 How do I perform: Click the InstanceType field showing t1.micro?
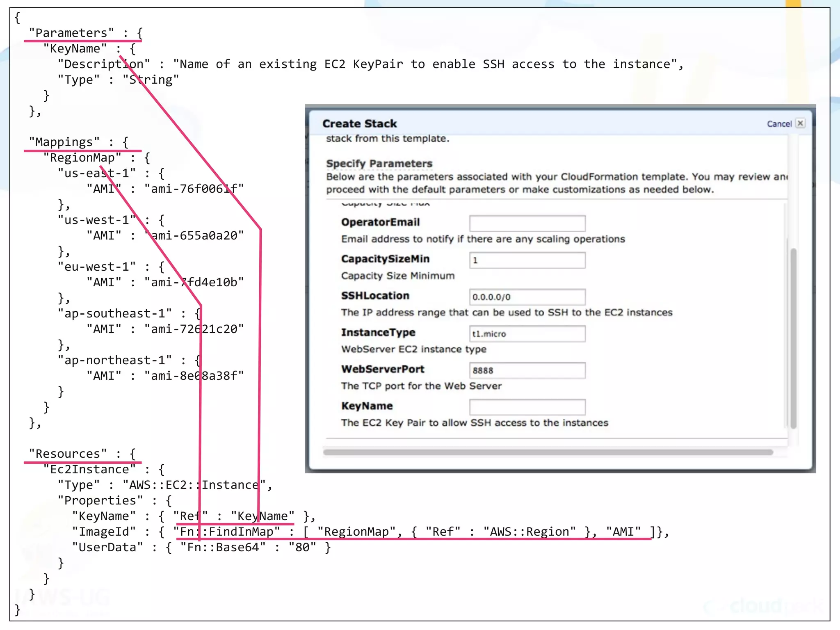tap(527, 333)
